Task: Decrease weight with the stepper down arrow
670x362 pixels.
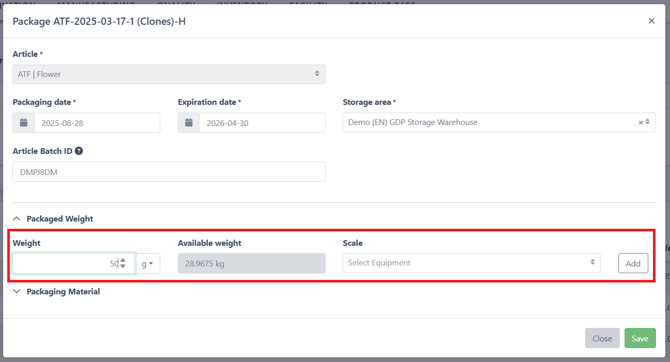Action: click(123, 266)
